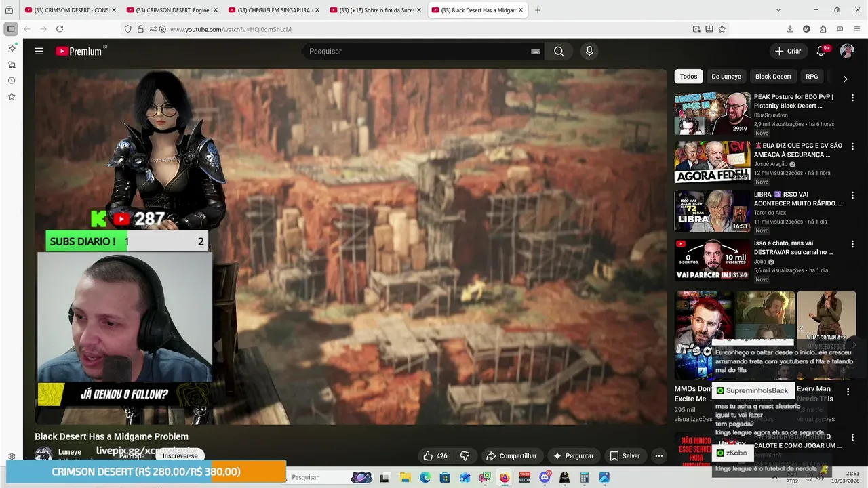Select the Todos filter chip

688,77
